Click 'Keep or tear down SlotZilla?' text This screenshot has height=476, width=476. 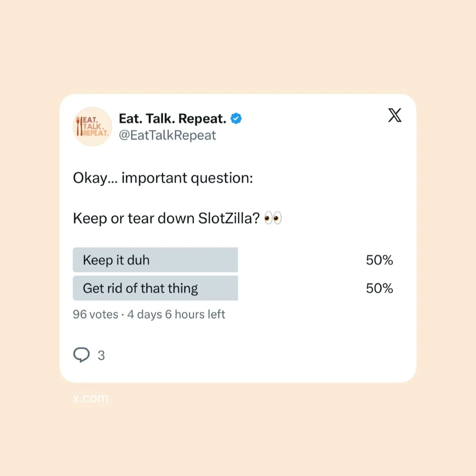point(166,218)
